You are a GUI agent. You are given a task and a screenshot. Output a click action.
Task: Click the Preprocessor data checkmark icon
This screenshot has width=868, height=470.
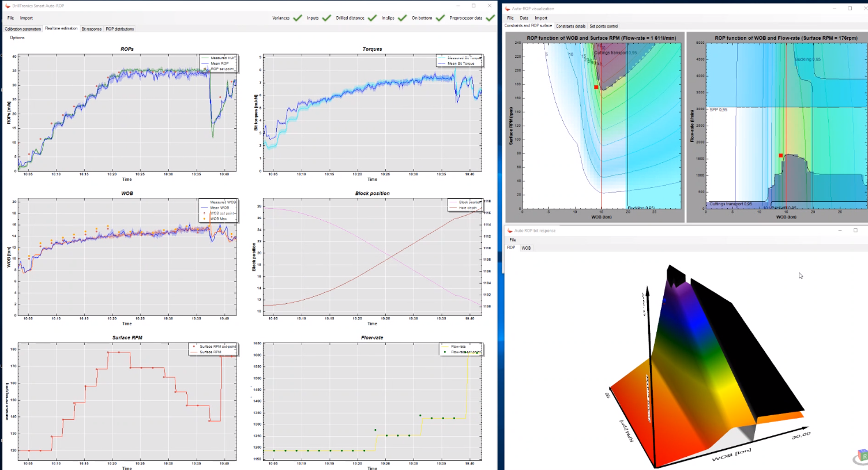(x=490, y=18)
